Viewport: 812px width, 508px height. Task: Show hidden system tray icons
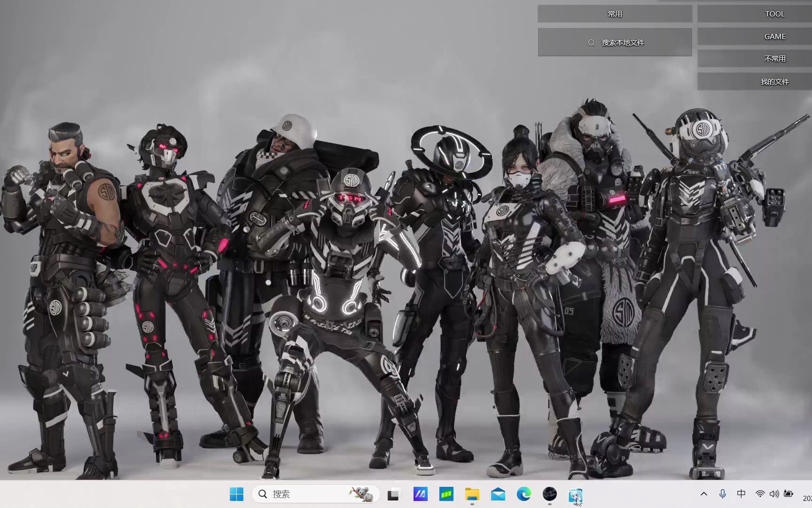click(704, 494)
